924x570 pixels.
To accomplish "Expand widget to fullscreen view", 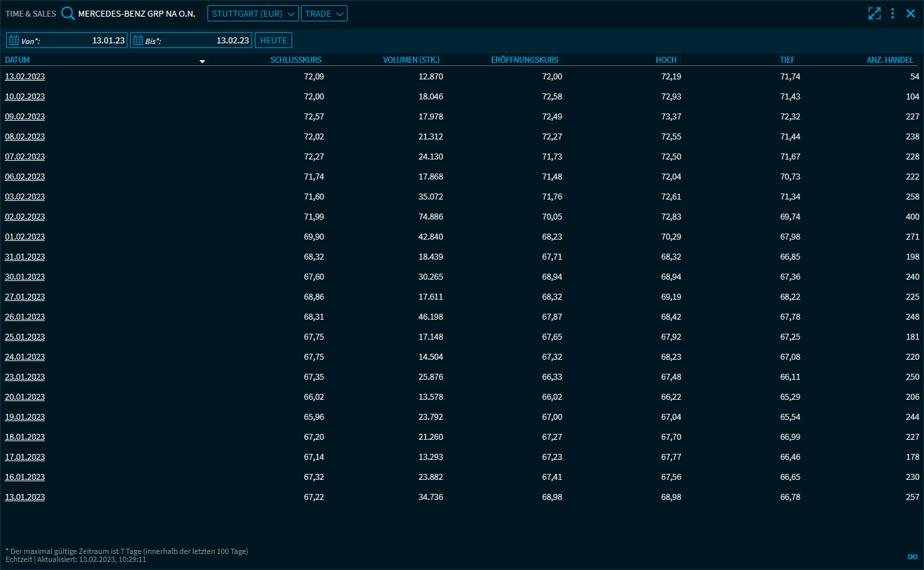I will pyautogui.click(x=874, y=13).
